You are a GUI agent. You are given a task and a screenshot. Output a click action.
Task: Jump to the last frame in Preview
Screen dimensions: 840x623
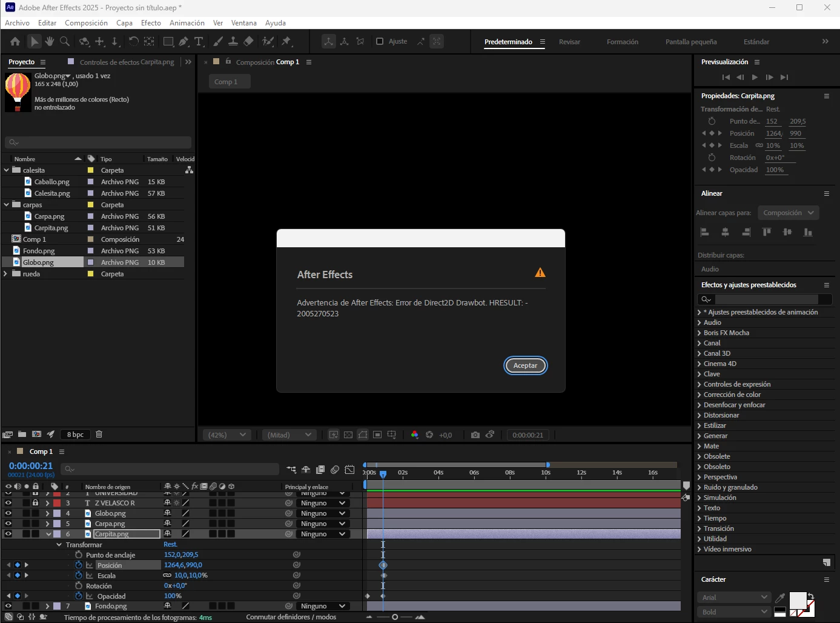pos(784,77)
